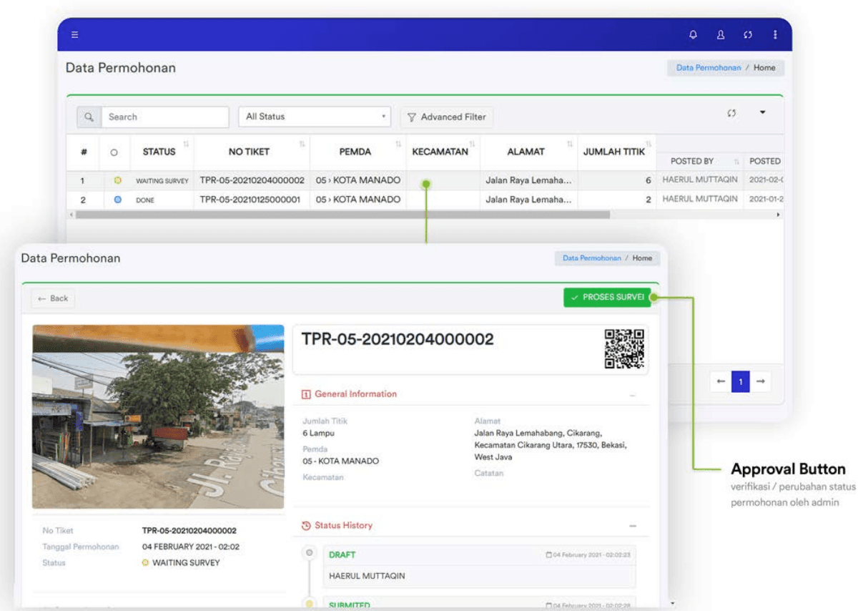Viewport: 868px width, 611px height.
Task: Click the circle column header in the table
Action: (114, 152)
